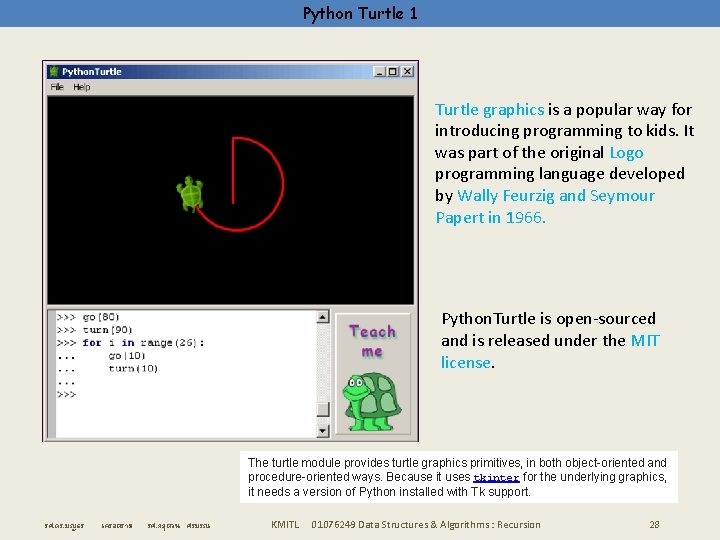Click the 'PythonTurtle' window title text
The width and height of the screenshot is (720, 540).
[x=92, y=72]
